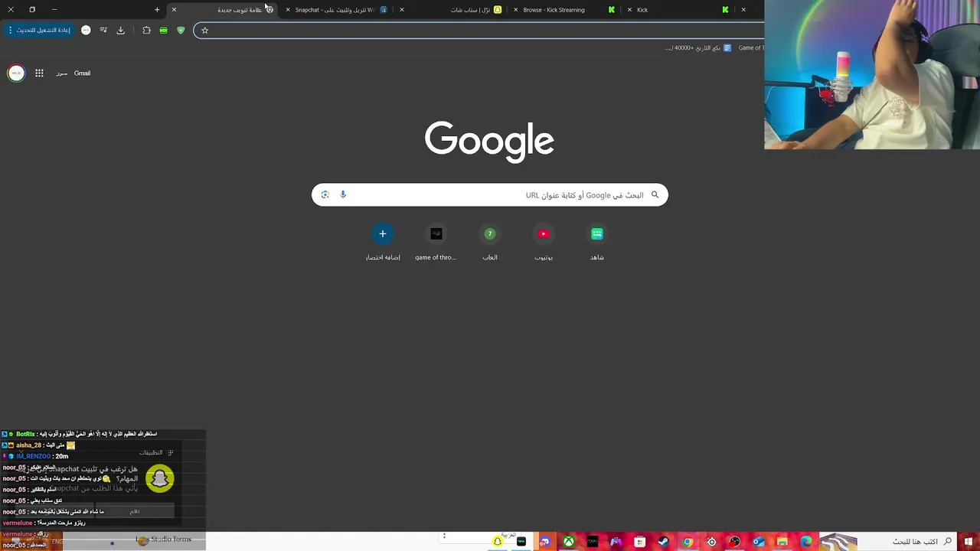The width and height of the screenshot is (980, 551).
Task: Open the media controls icon in the toolbar
Action: pyautogui.click(x=103, y=31)
